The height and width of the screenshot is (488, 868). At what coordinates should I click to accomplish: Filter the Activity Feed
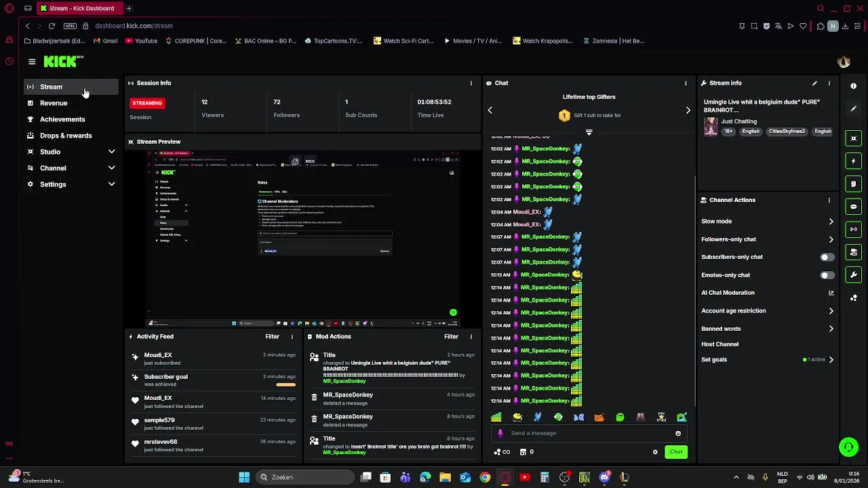(272, 337)
